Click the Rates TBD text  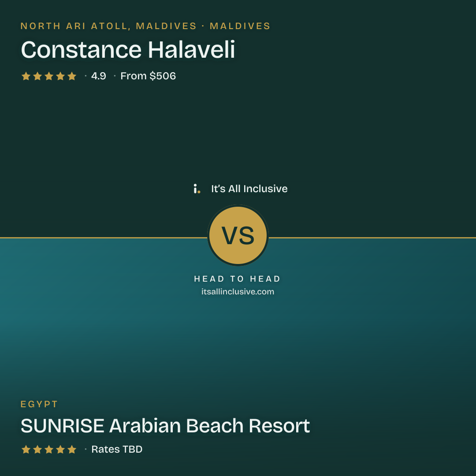pos(117,449)
